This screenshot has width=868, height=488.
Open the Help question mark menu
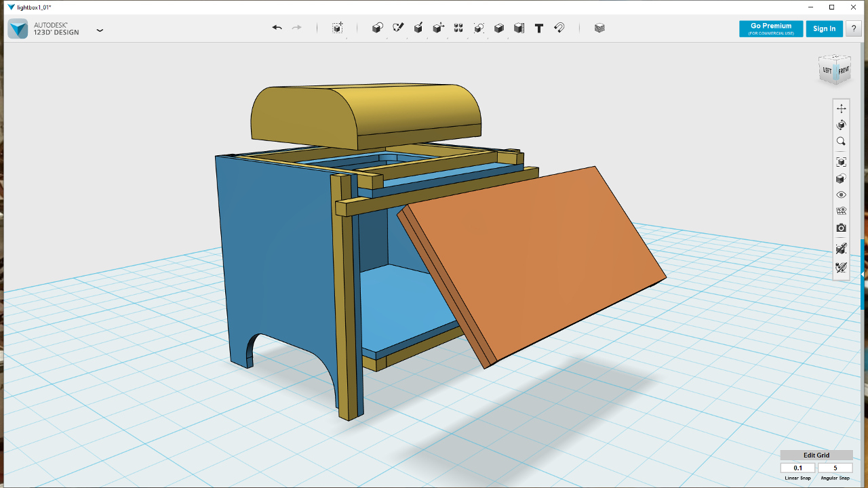point(854,28)
